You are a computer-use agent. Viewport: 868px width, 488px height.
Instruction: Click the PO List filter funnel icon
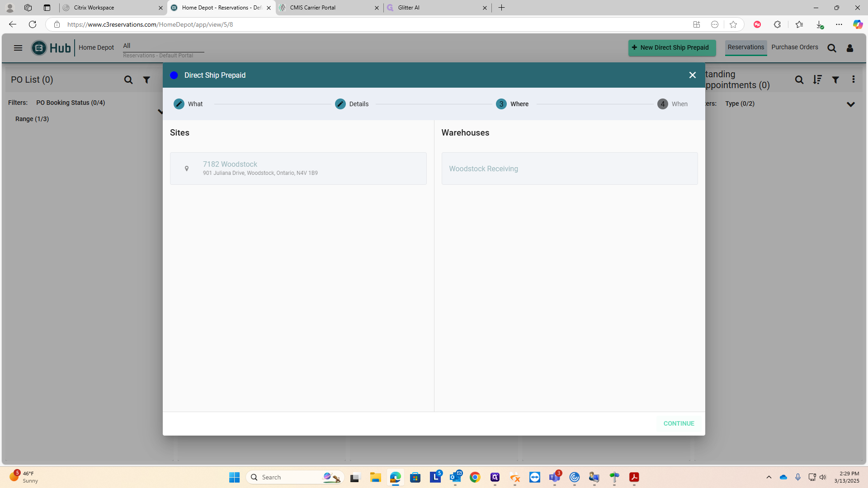(x=146, y=80)
